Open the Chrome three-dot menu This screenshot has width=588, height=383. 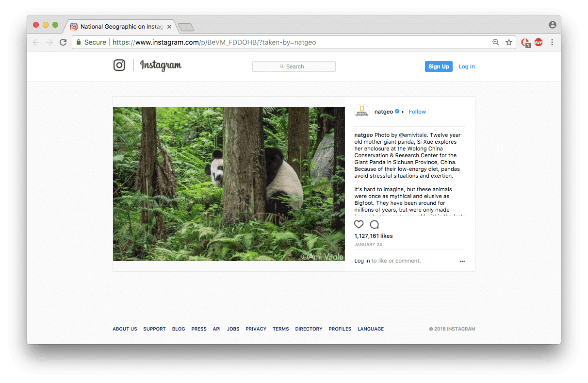[x=552, y=42]
